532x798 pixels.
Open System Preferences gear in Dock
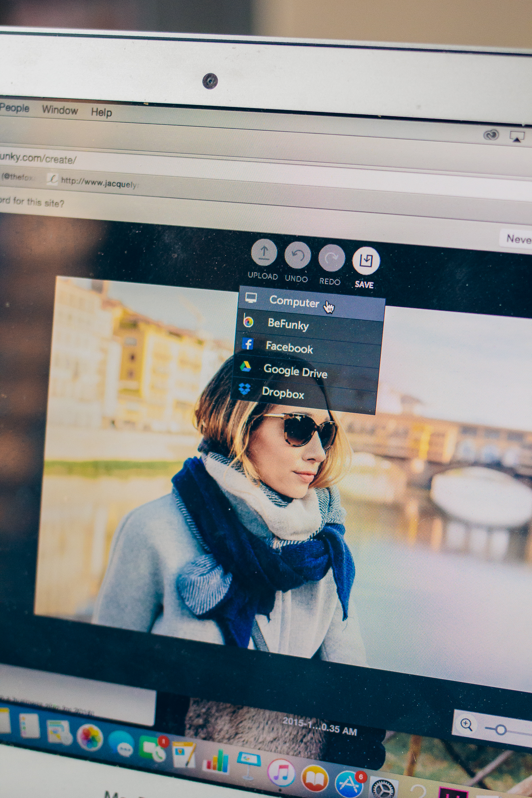tap(383, 789)
